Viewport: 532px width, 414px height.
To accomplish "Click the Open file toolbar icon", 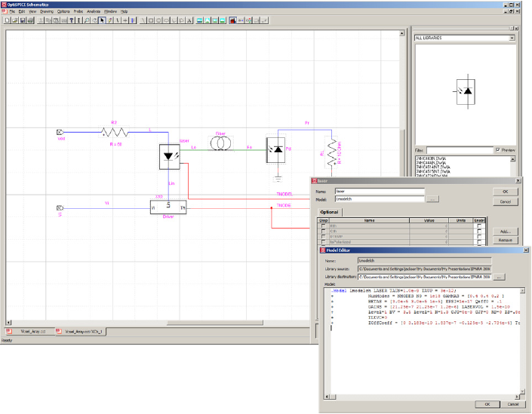I will (x=15, y=20).
